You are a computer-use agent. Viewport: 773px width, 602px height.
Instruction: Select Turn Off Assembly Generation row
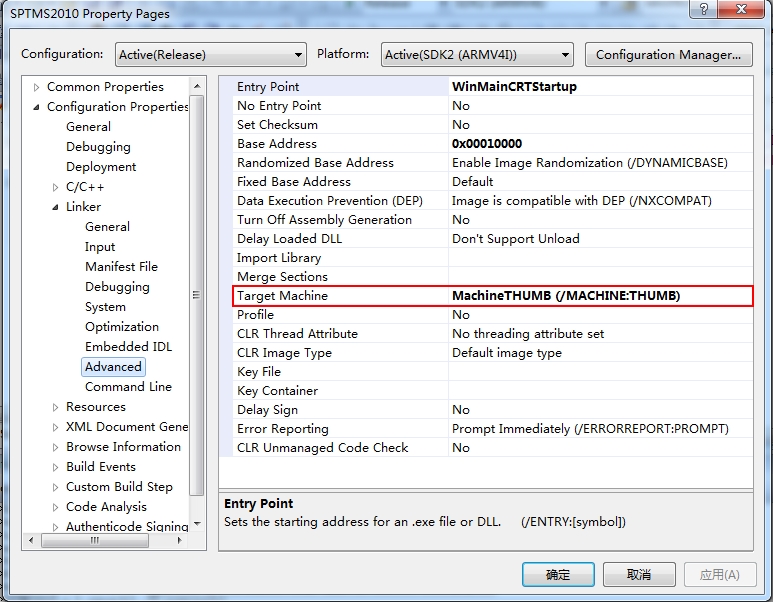click(493, 220)
